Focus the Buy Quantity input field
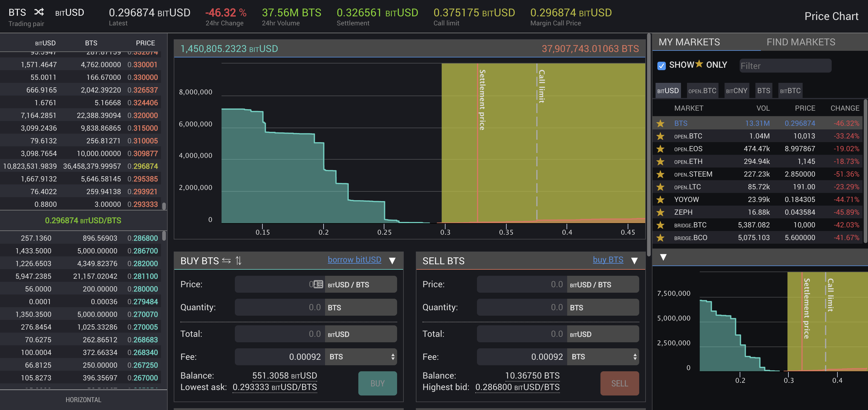Viewport: 868px width, 410px height. point(280,307)
